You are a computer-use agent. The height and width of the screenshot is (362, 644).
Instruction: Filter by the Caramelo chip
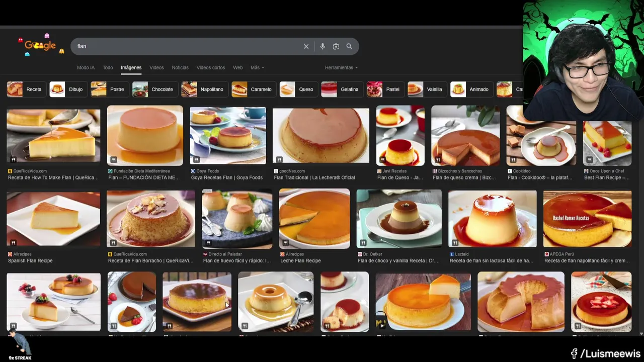(254, 89)
